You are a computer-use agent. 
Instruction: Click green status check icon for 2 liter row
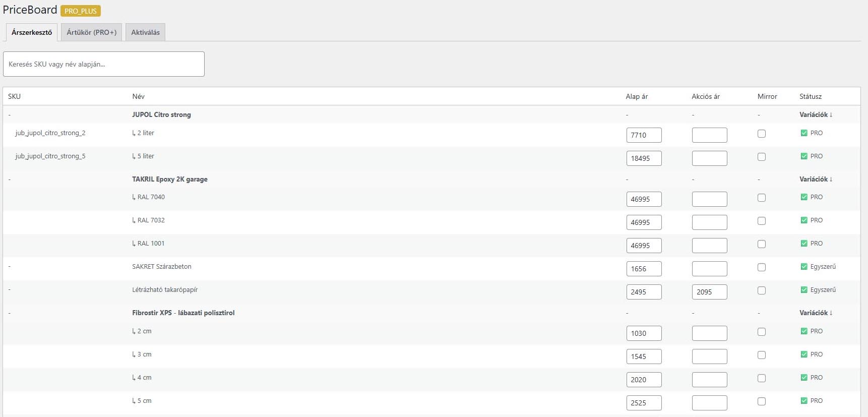803,133
